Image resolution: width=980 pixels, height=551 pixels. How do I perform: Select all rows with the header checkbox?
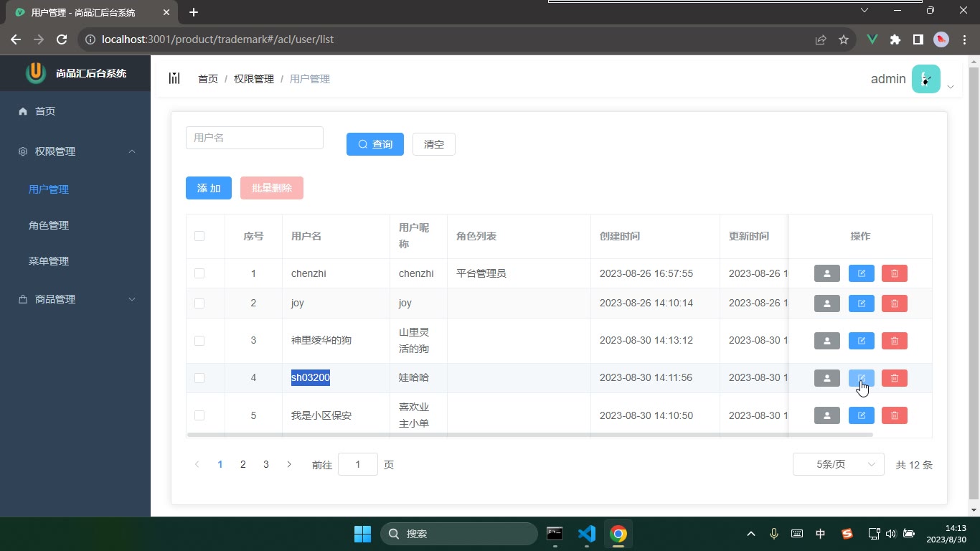pyautogui.click(x=199, y=236)
